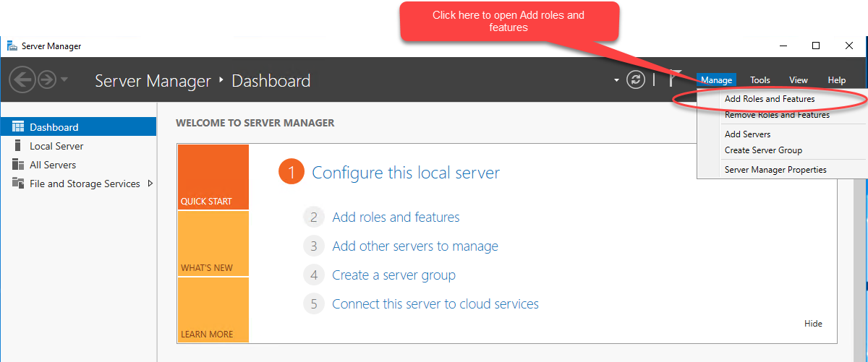
Task: Open the notifications flag icon
Action: click(x=673, y=79)
